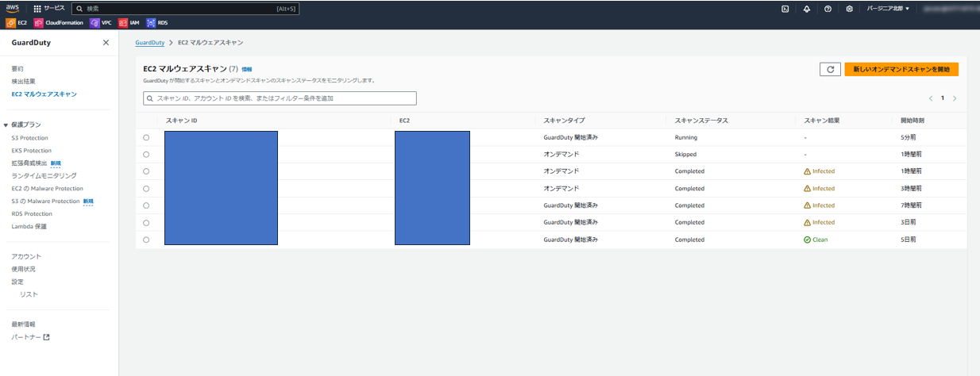Open パートナー external link
The image size is (980, 376).
(x=31, y=337)
